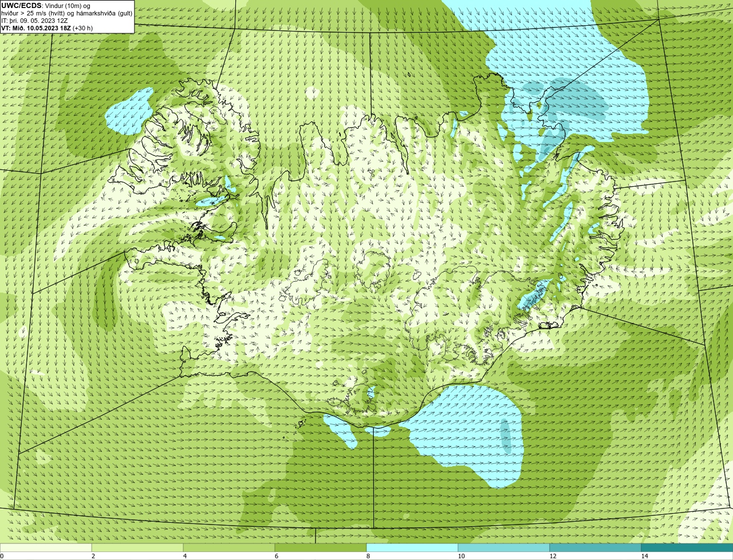Click the 2–4 m/s light green legend swatch
Image resolution: width=733 pixels, height=560 pixels.
[137, 547]
